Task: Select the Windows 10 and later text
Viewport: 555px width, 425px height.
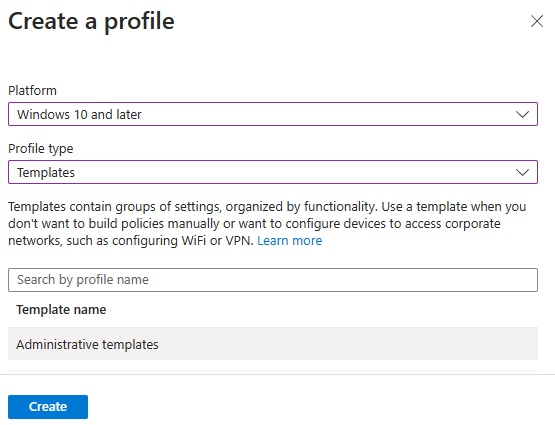Action: (x=79, y=114)
